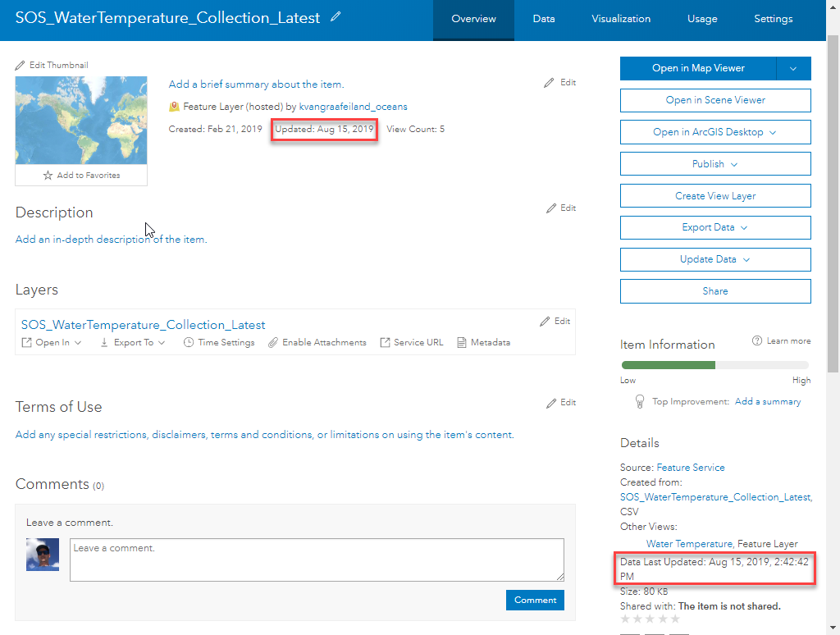Open the kvangraafeiland_oceans owner link
This screenshot has height=635, width=840.
[353, 107]
